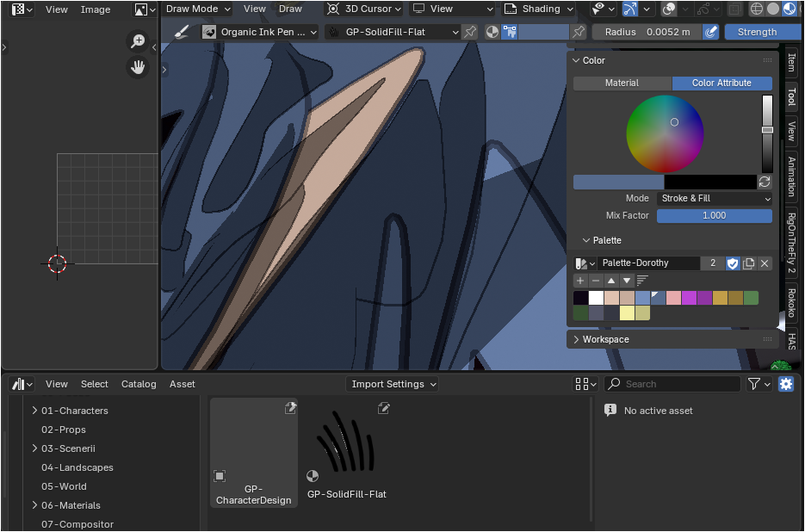Open the Import Settings dropdown
Viewport: 805px width, 532px height.
point(393,384)
